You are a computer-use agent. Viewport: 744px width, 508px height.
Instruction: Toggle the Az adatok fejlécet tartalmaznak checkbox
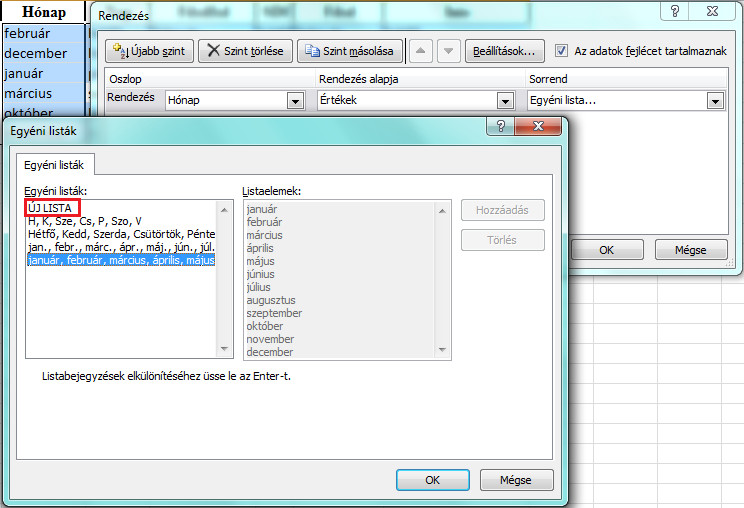pyautogui.click(x=561, y=51)
